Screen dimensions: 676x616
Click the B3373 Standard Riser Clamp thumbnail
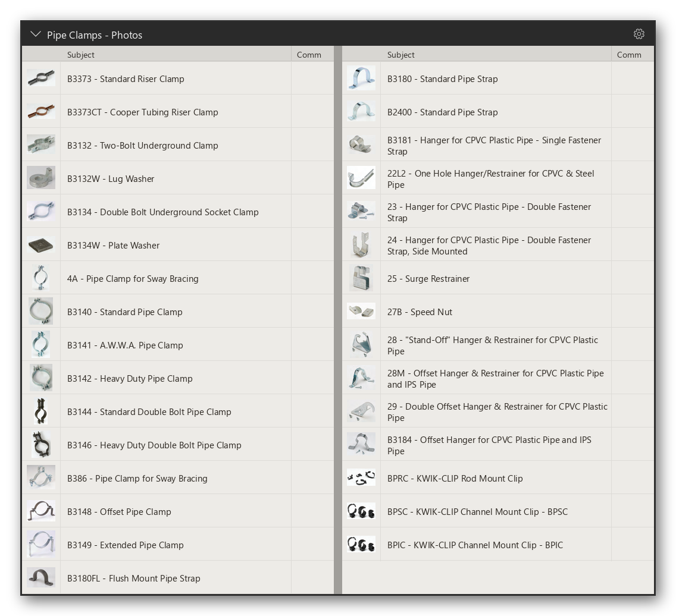click(x=41, y=78)
